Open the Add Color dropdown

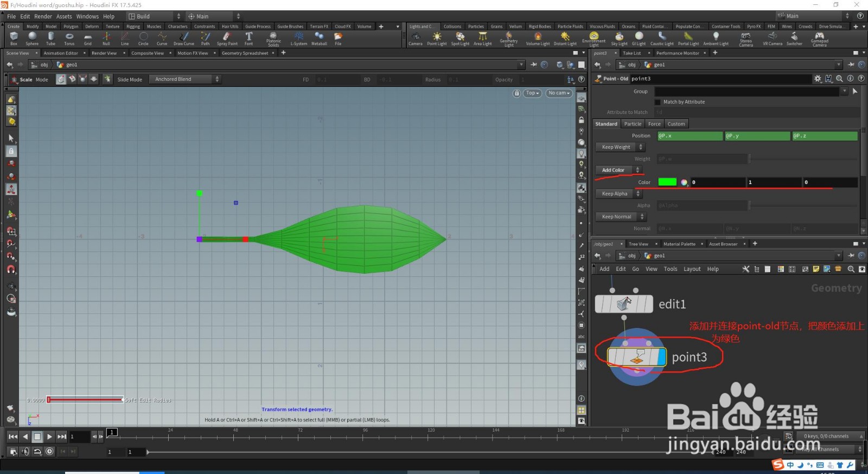point(618,170)
